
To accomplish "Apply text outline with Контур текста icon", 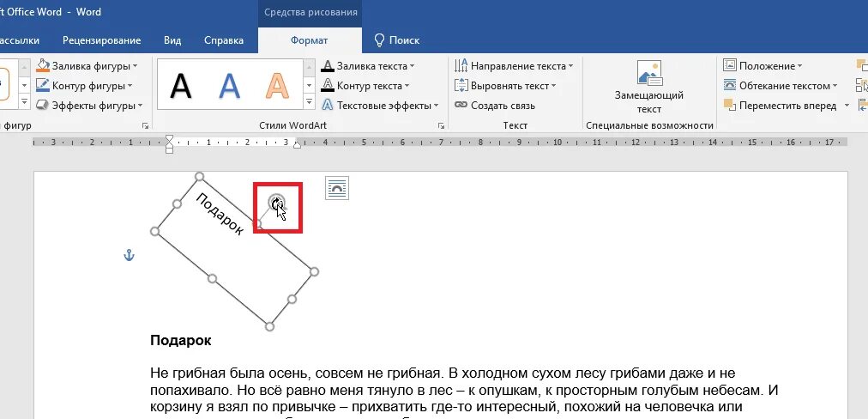I will (328, 86).
